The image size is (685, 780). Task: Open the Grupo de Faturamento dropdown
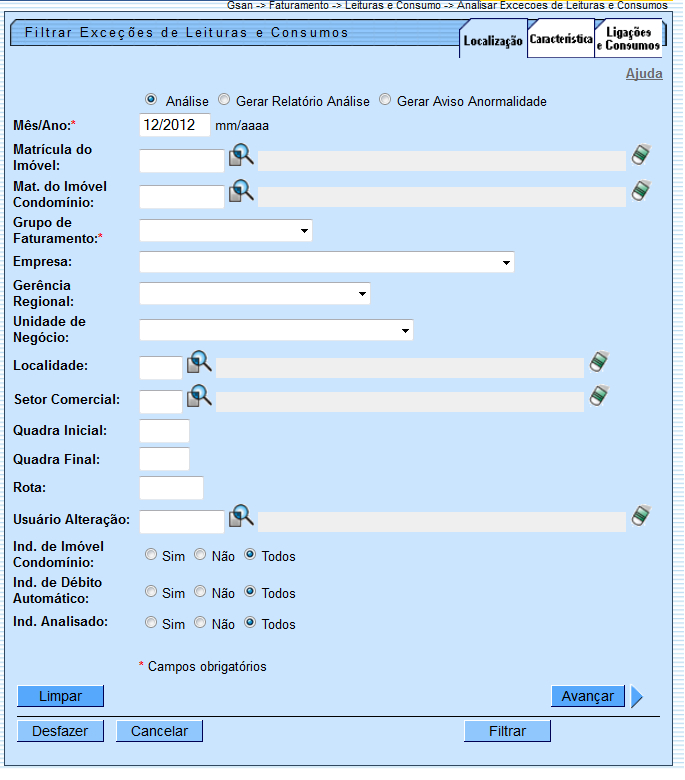coord(226,231)
